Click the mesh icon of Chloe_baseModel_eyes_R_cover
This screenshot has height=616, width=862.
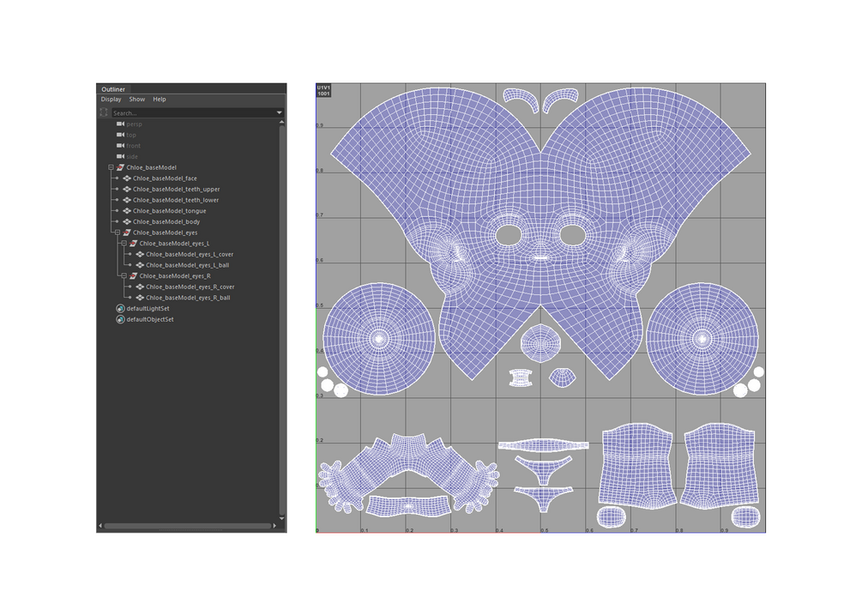coord(140,287)
